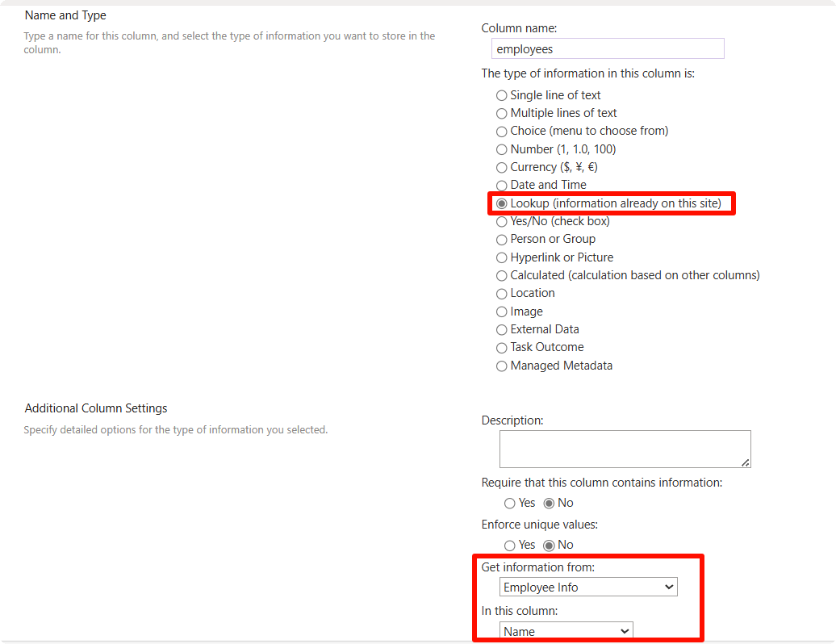
Task: Select the Calculated column type
Action: 501,274
